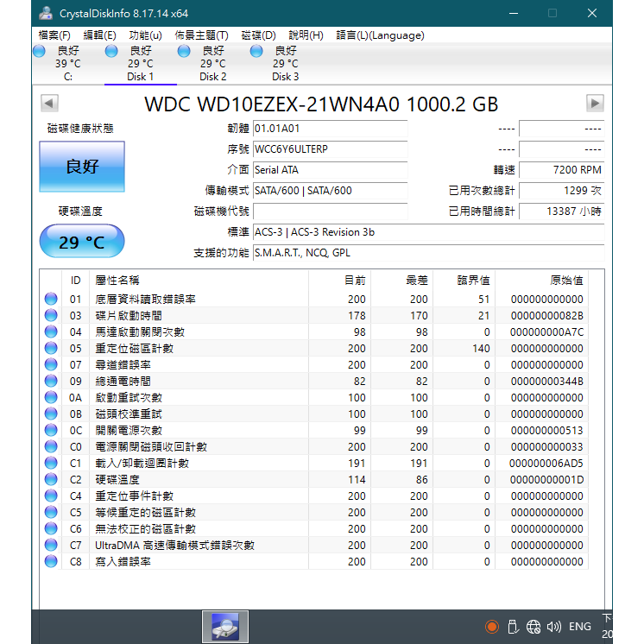The image size is (644, 644).
Task: Click the 原始值 column header
Action: pos(542,281)
